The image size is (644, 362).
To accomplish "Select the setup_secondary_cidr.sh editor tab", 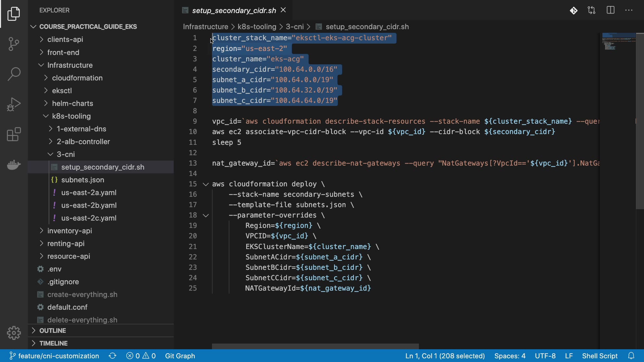I will point(233,10).
